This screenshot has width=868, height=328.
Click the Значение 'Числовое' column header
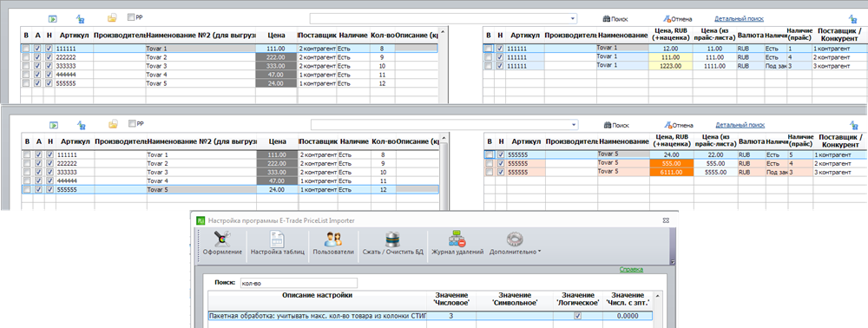(x=451, y=299)
